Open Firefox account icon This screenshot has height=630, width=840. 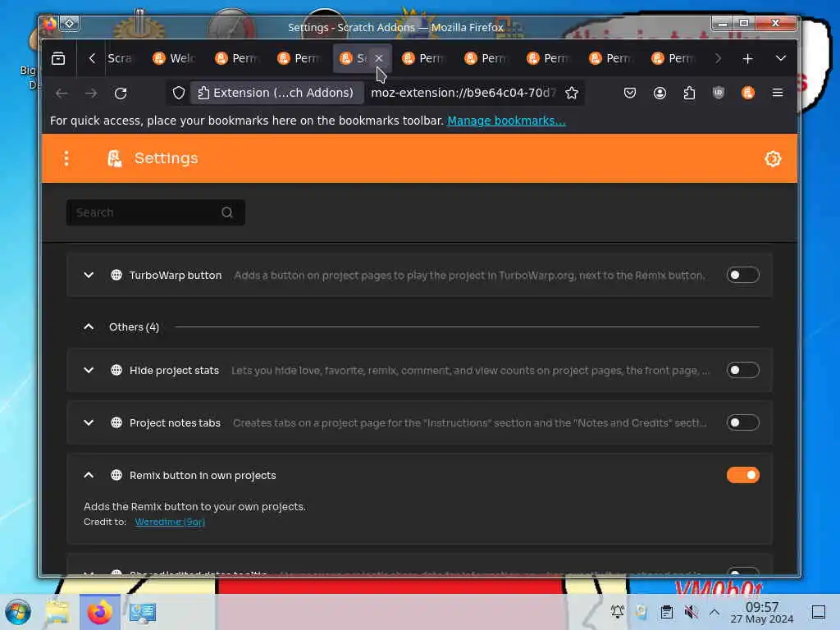tap(660, 93)
